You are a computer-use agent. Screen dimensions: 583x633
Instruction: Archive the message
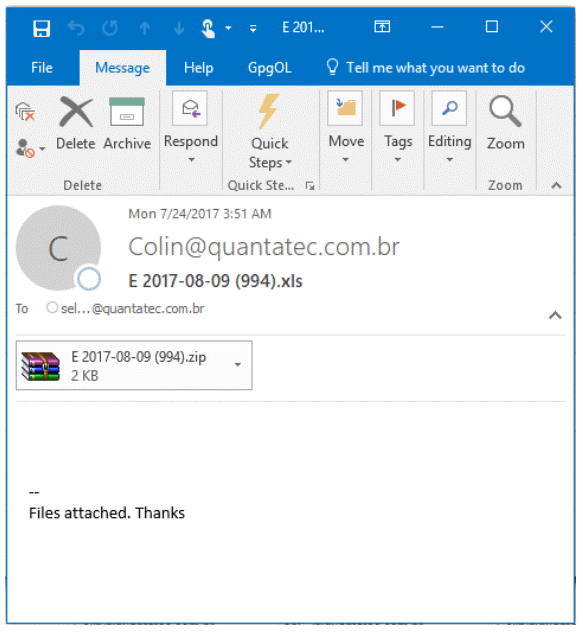pos(127,124)
